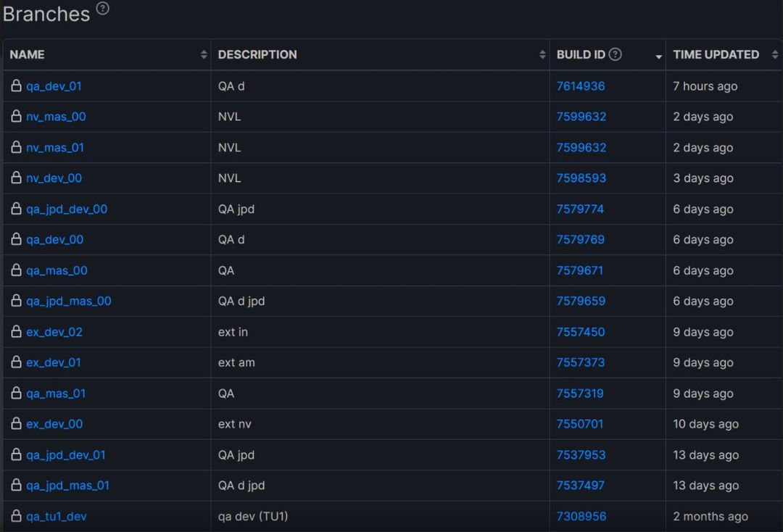Open the nv_dev_00 branch link
The width and height of the screenshot is (783, 532).
pyautogui.click(x=54, y=178)
